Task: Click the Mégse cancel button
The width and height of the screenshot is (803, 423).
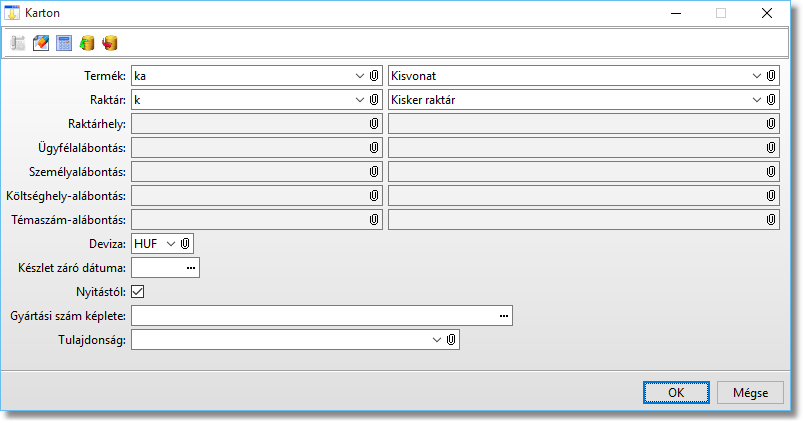Action: [749, 393]
